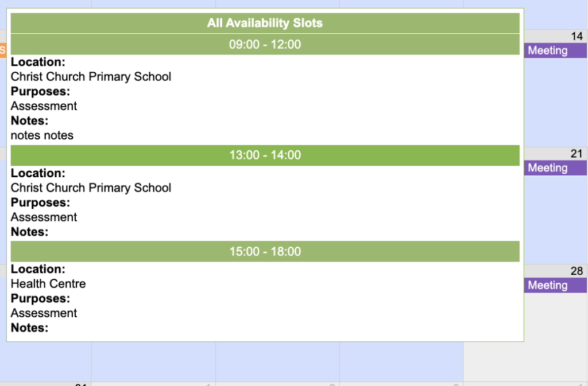Open the Meeting event on the 14th
The image size is (588, 386).
(x=555, y=50)
